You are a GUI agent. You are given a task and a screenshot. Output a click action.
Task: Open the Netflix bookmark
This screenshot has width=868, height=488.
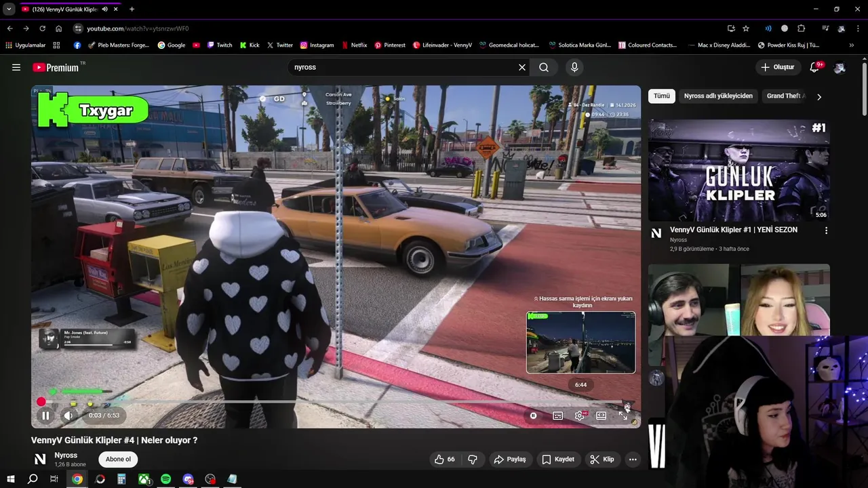click(x=354, y=45)
